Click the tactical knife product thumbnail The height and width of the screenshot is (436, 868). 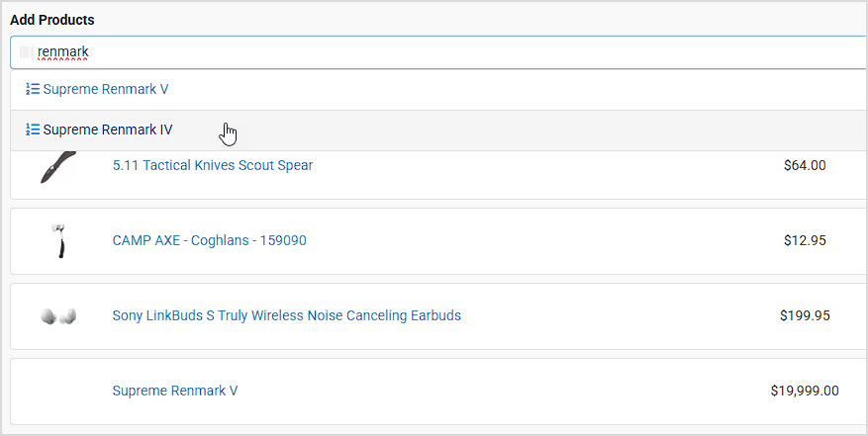click(58, 166)
